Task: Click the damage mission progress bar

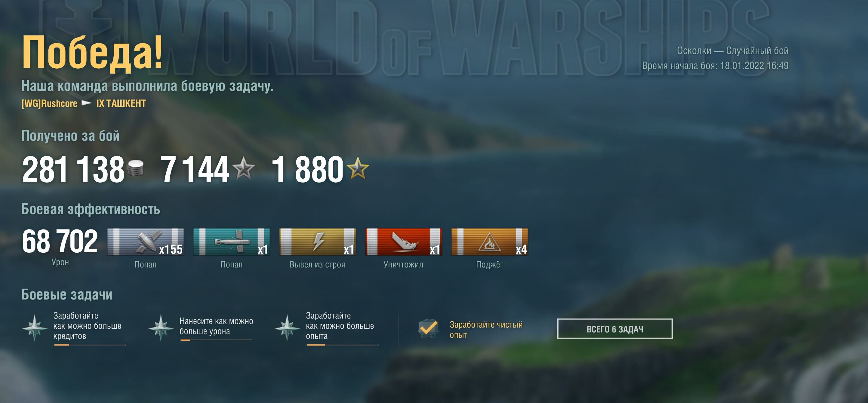Action: point(216,340)
